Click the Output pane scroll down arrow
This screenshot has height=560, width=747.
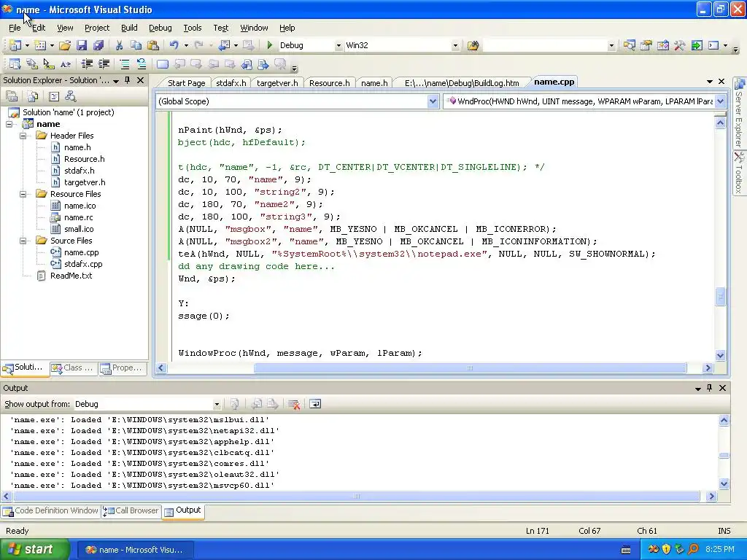point(724,484)
